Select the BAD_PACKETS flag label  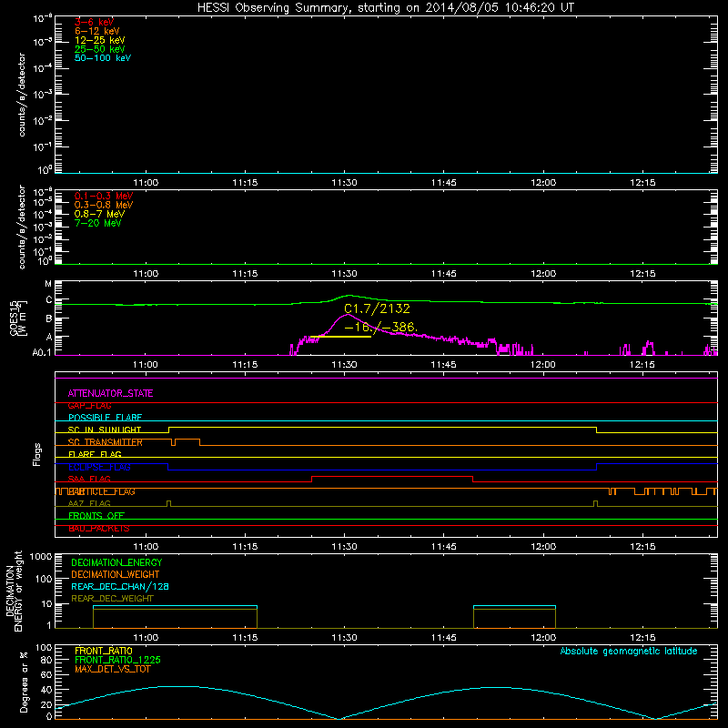tap(98, 529)
